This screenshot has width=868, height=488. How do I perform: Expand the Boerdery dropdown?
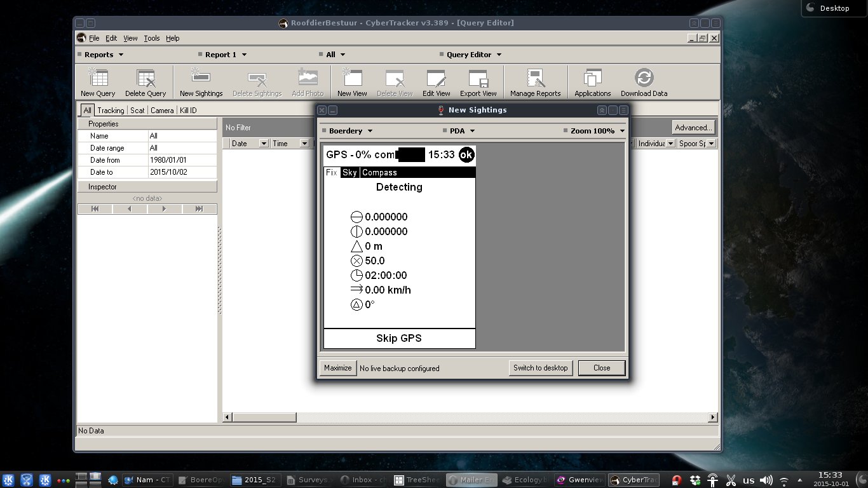point(350,131)
